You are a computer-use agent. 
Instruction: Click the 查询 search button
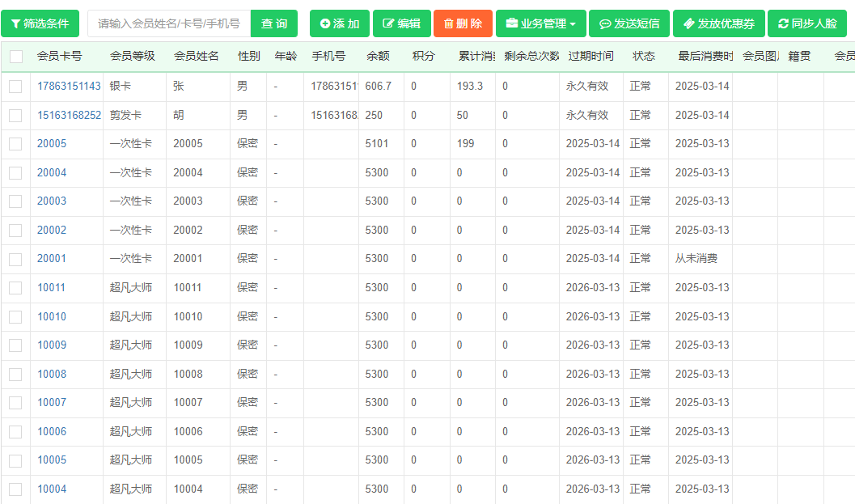[x=274, y=23]
